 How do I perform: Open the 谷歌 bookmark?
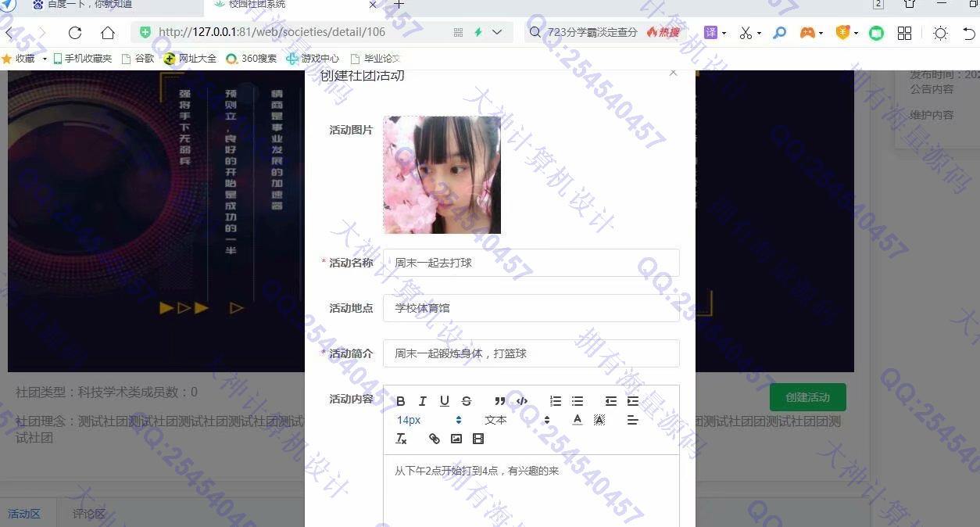138,58
